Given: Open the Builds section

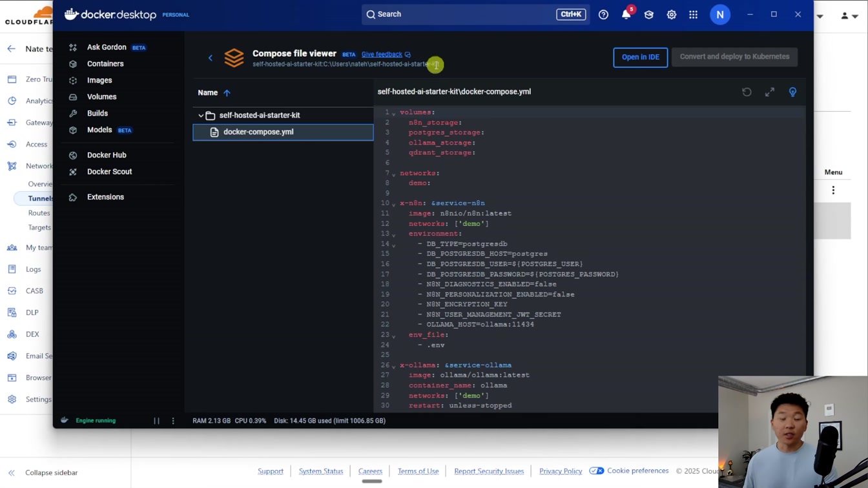Looking at the screenshot, I should [98, 113].
